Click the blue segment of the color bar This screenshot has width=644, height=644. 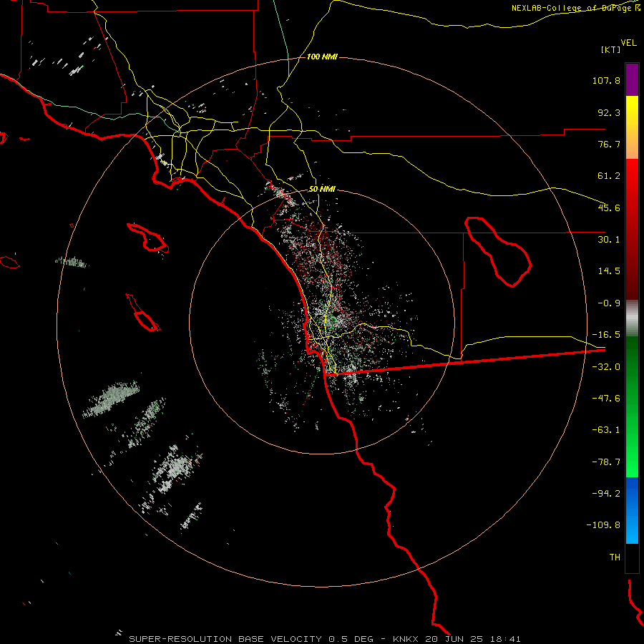pos(632,510)
